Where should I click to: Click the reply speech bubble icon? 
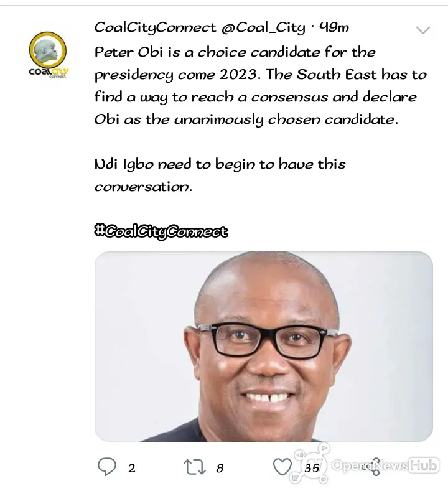107,467
